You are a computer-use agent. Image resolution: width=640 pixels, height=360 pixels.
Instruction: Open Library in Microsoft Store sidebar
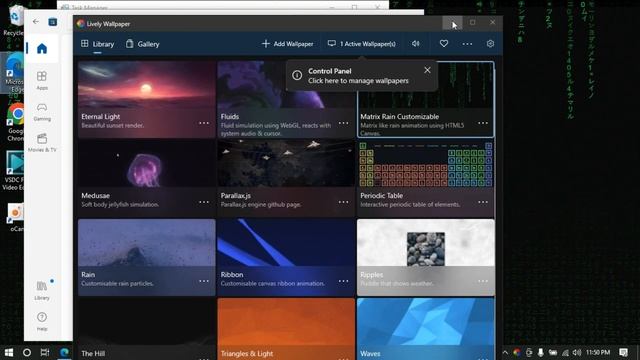click(42, 290)
